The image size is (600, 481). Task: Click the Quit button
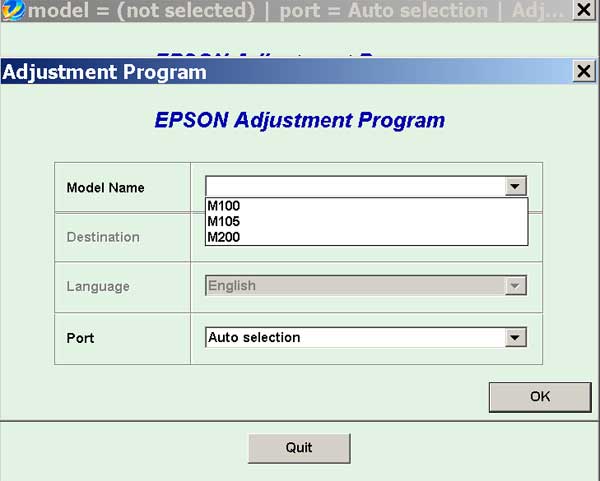coord(299,448)
